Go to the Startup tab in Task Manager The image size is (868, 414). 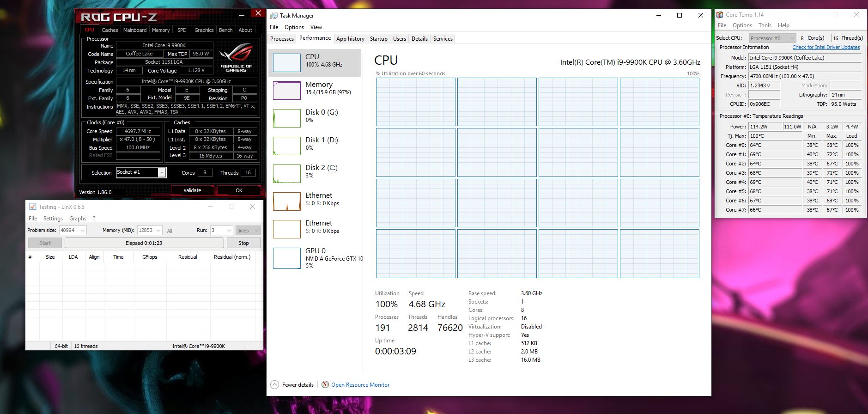tap(379, 39)
